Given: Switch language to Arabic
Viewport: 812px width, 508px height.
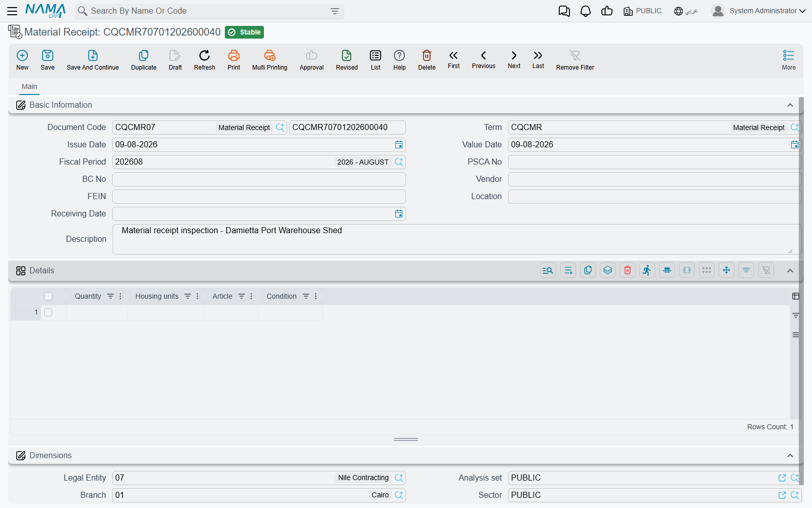Looking at the screenshot, I should pyautogui.click(x=686, y=11).
